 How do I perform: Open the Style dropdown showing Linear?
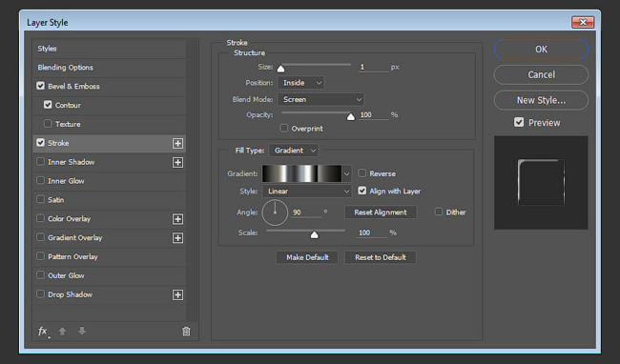click(x=307, y=192)
